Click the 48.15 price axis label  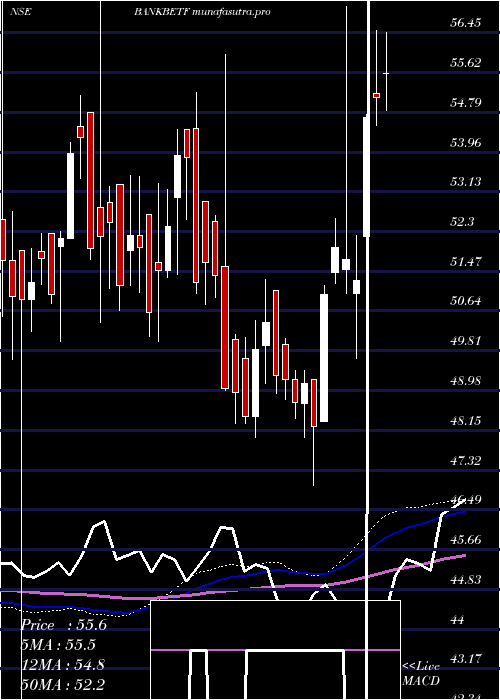466,420
